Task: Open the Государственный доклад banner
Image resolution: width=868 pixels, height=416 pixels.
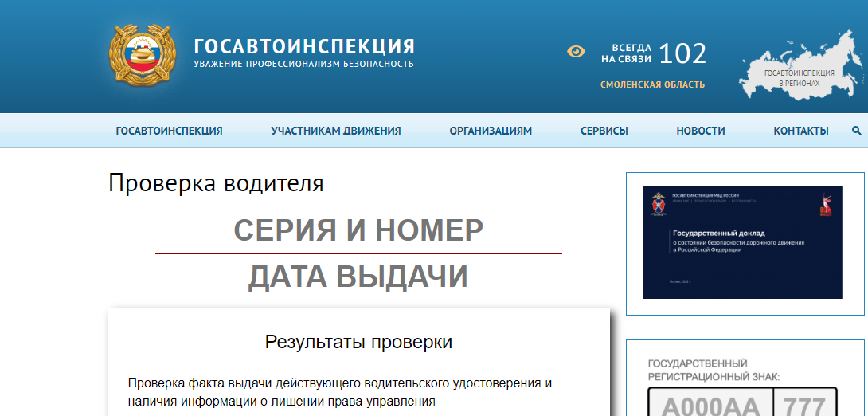Action: pos(741,242)
